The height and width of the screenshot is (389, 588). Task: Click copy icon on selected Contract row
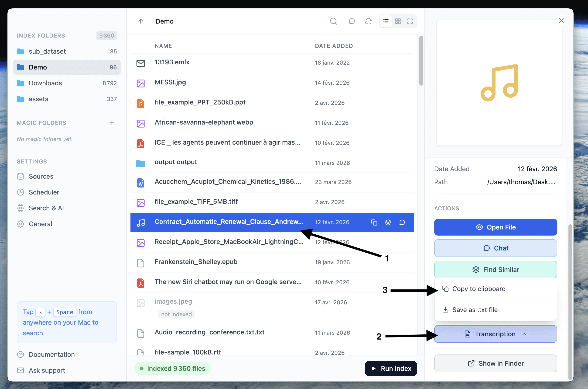pos(374,222)
